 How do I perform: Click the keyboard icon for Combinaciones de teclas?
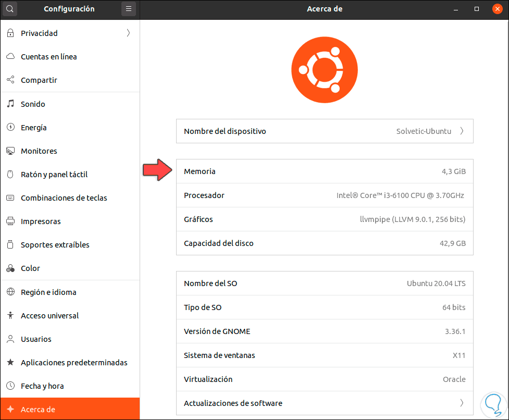10,197
